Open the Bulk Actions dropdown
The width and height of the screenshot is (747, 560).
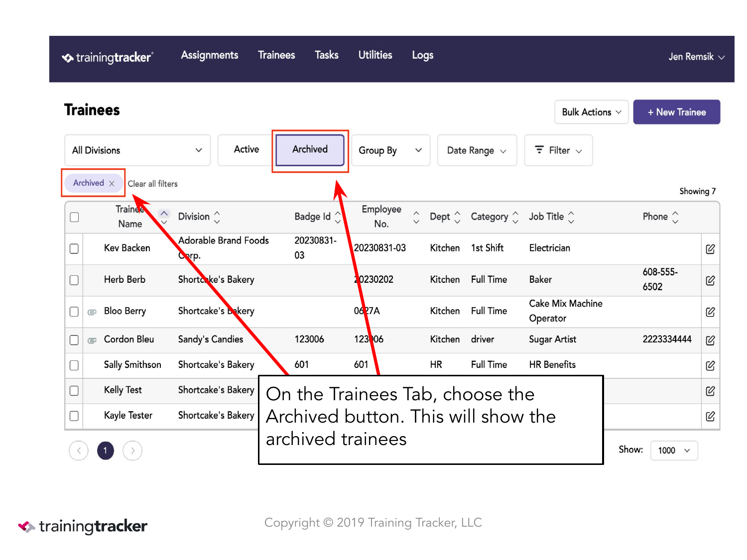pos(592,112)
